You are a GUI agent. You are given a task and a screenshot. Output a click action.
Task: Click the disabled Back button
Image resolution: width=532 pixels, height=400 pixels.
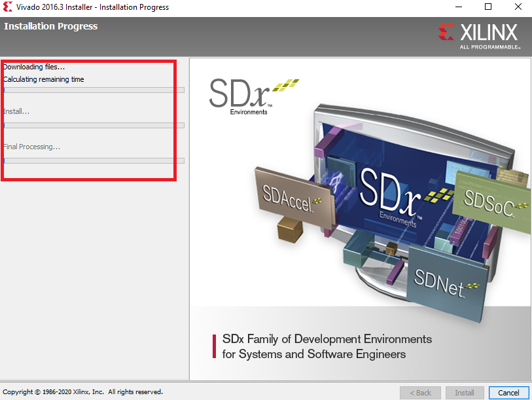pyautogui.click(x=420, y=393)
